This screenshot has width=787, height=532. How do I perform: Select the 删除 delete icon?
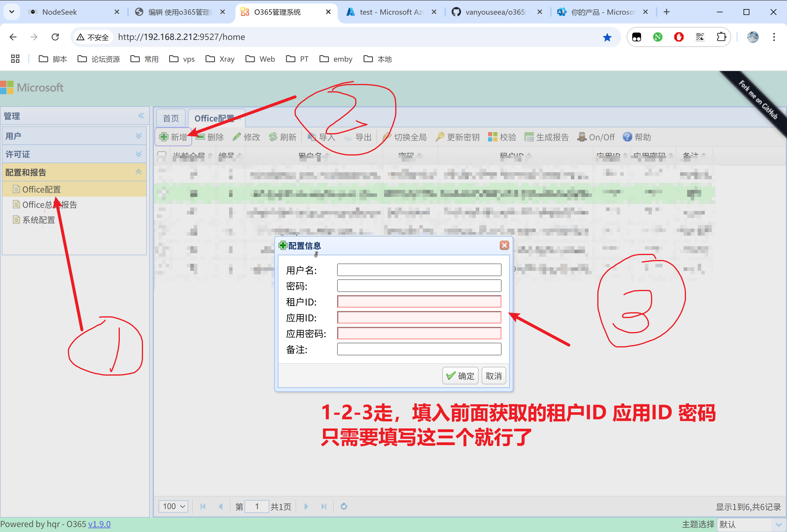coord(201,137)
